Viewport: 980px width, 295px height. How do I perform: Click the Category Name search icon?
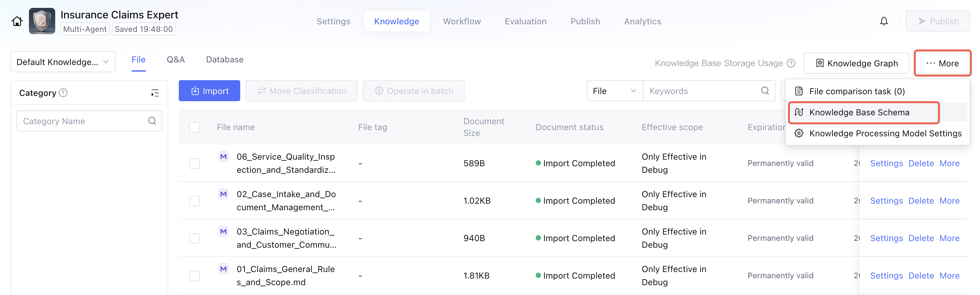pos(152,121)
